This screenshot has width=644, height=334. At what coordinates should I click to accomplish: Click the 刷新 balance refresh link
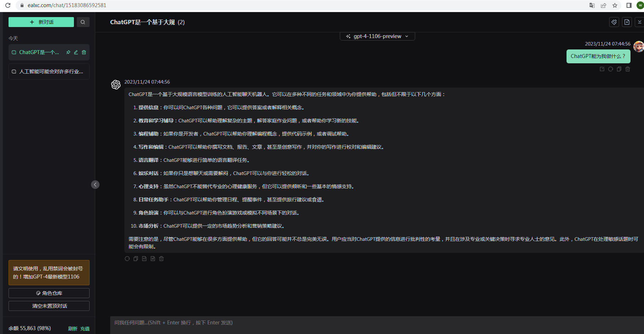tap(73, 329)
